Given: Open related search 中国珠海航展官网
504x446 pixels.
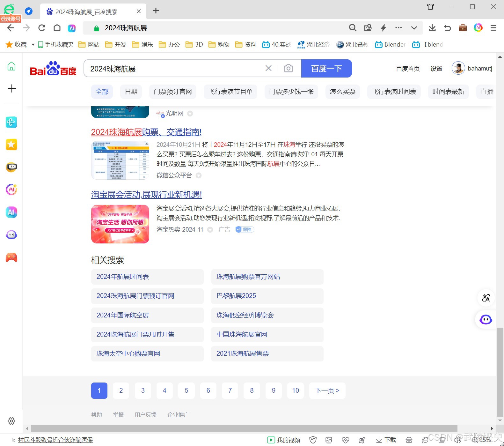Looking at the screenshot, I should pyautogui.click(x=267, y=334).
